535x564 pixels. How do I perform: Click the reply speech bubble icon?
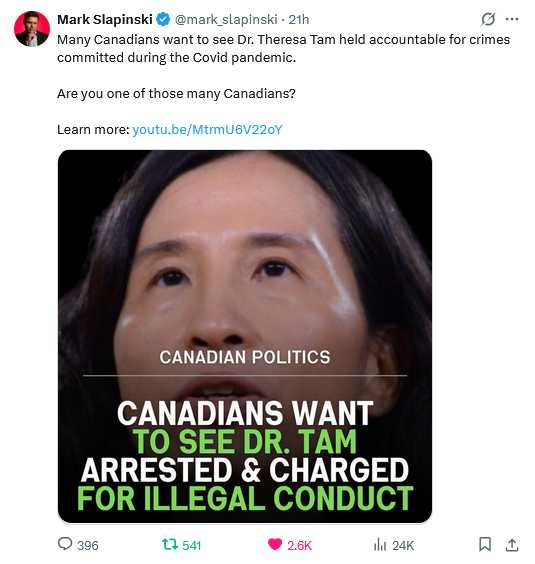(65, 543)
